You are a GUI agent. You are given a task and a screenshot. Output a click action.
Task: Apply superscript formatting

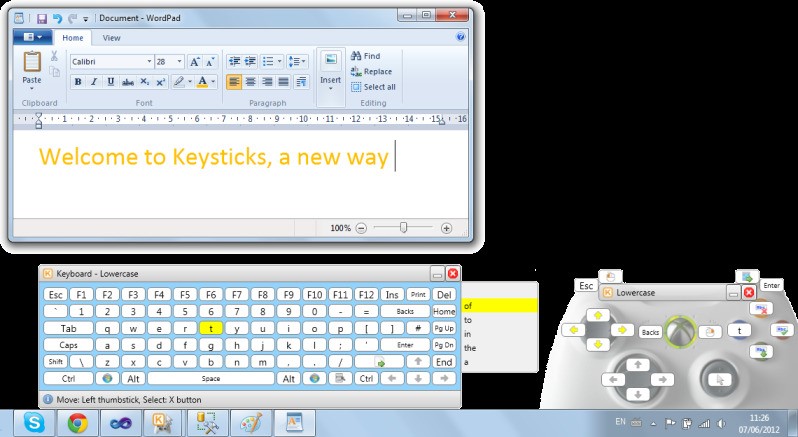[x=161, y=82]
